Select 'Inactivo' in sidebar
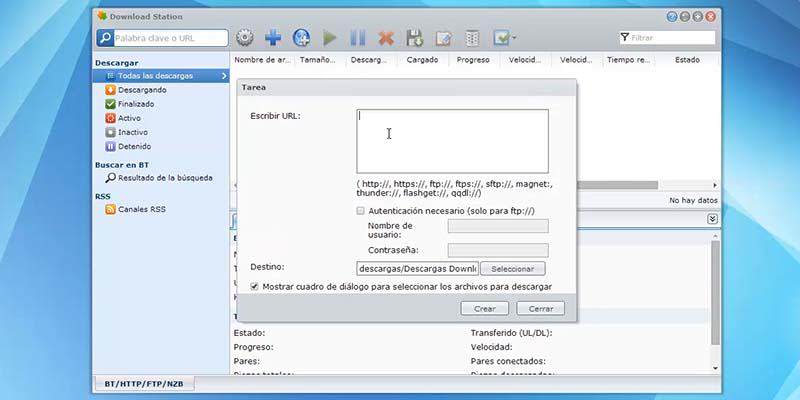Viewport: 800px width, 400px height. 133,133
